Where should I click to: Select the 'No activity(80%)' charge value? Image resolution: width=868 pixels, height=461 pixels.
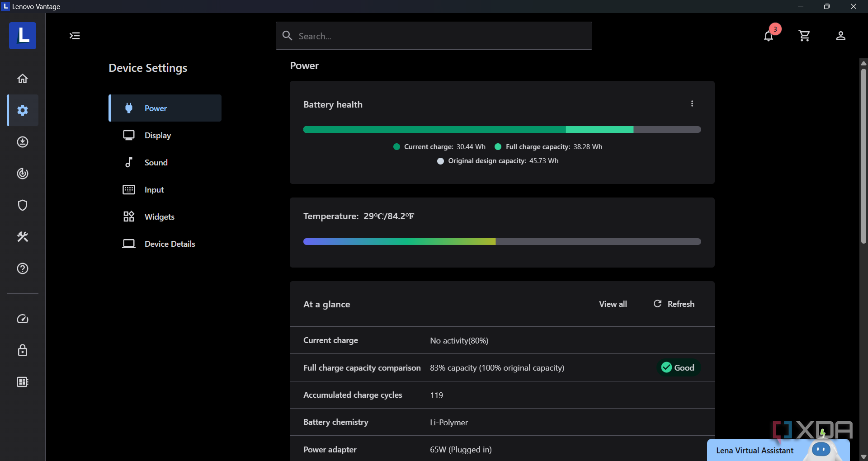point(459,341)
